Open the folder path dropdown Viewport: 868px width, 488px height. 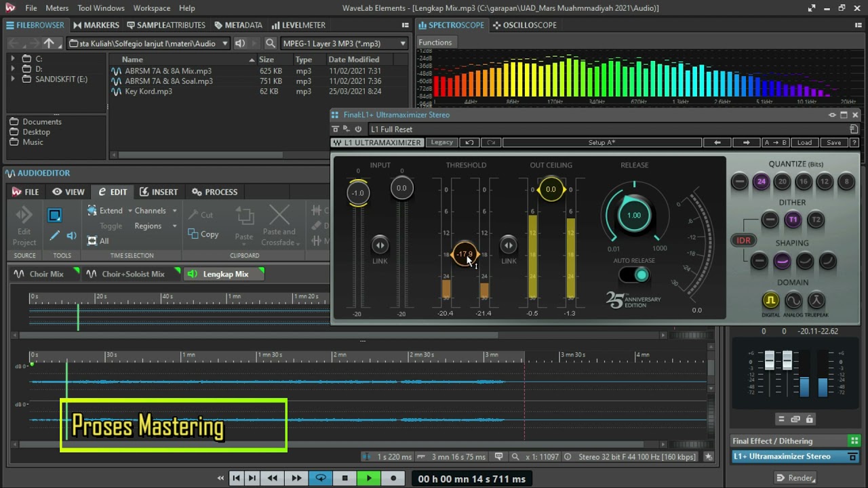point(225,43)
